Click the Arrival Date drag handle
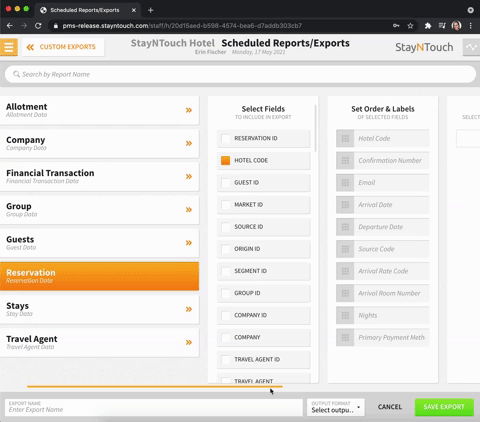The image size is (480, 422). point(345,205)
